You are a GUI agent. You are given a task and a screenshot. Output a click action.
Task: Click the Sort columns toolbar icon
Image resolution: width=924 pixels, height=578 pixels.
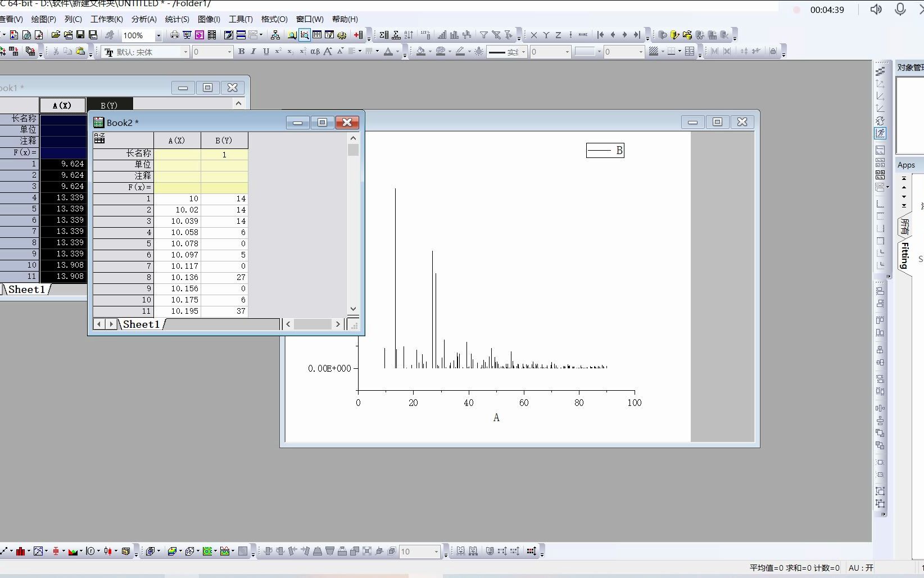pyautogui.click(x=409, y=35)
